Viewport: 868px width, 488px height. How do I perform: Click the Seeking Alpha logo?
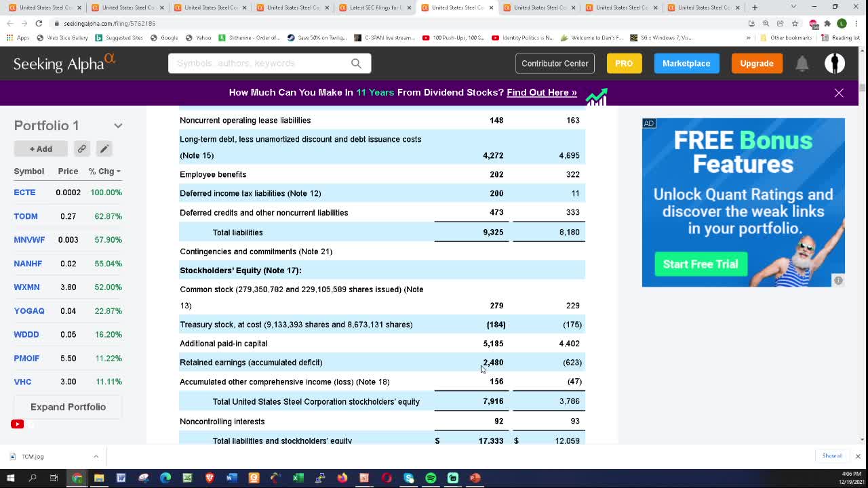(x=64, y=63)
